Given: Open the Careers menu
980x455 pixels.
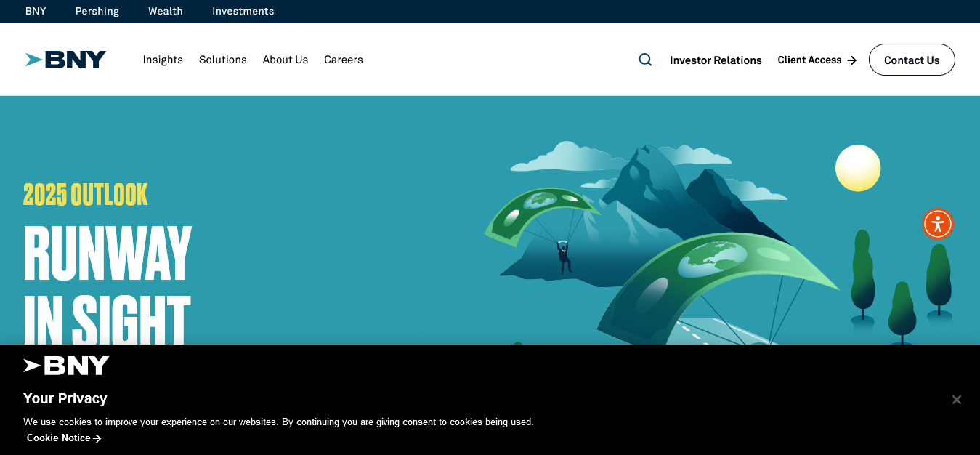Looking at the screenshot, I should click(344, 60).
